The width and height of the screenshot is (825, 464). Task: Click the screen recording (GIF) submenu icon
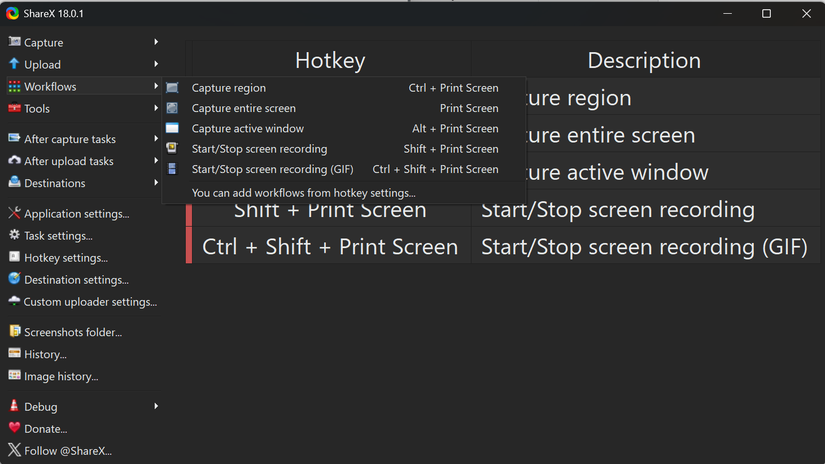tap(172, 169)
